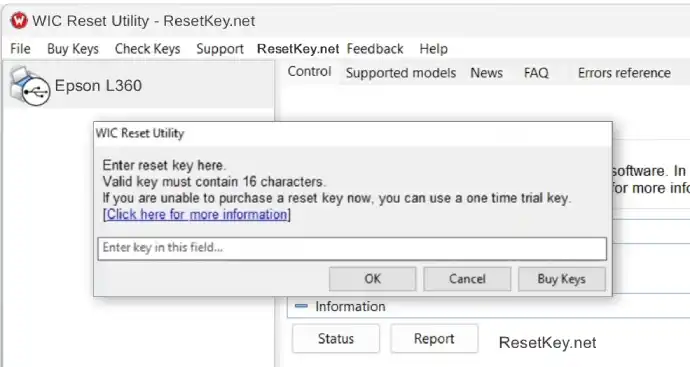The image size is (690, 367).
Task: Switch to the FAQ tab
Action: click(536, 73)
